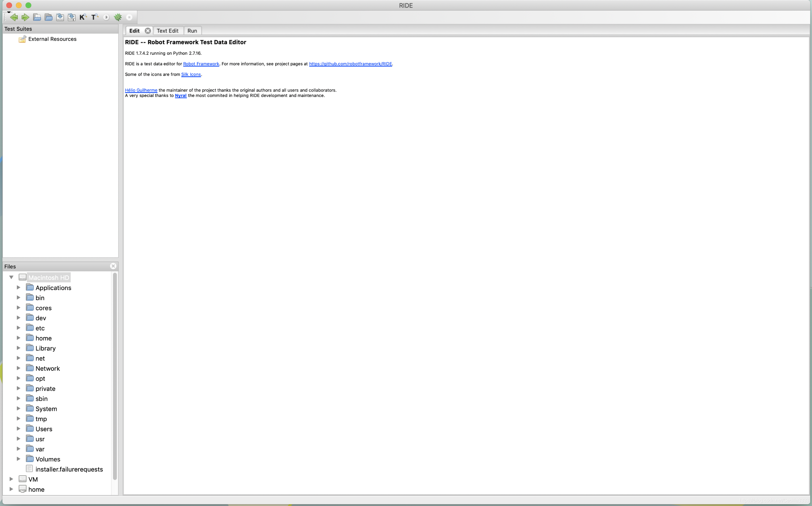The image size is (812, 506).
Task: Open the Nyral link
Action: coord(181,96)
